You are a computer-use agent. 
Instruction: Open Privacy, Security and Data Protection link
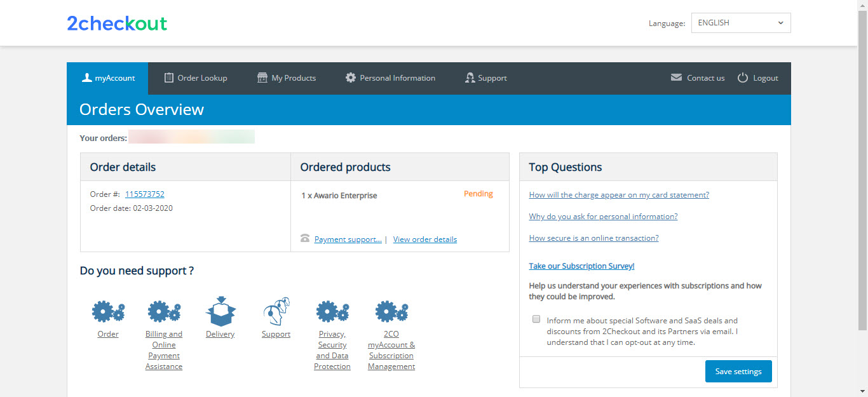click(332, 350)
